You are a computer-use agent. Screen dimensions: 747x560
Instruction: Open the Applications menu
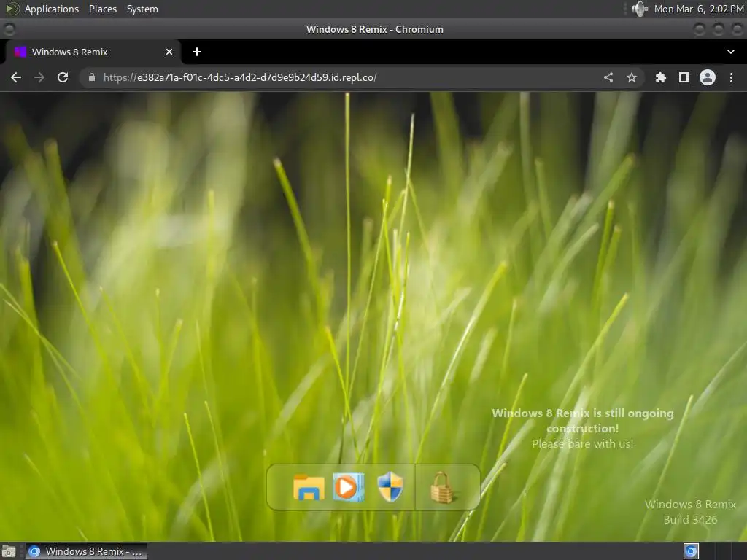52,9
